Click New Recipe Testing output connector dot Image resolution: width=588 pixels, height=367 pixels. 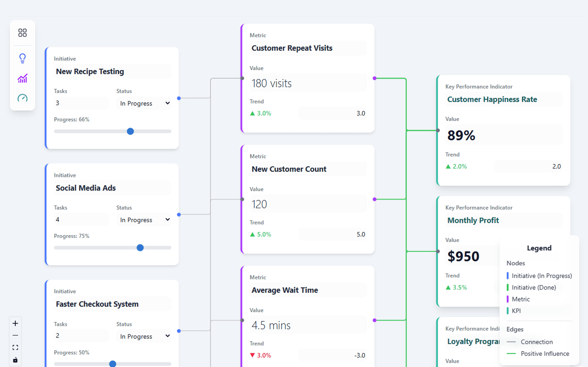[x=179, y=98]
